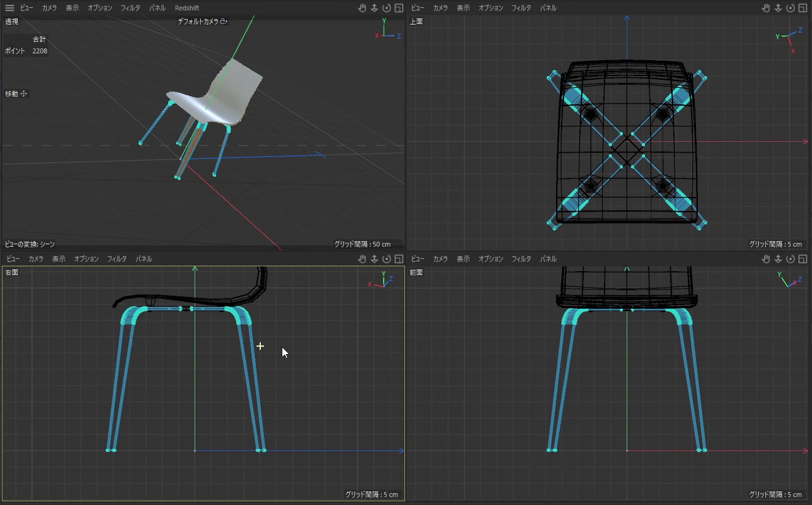
Task: Open オプション menu in top (上面) viewport
Action: tap(490, 8)
